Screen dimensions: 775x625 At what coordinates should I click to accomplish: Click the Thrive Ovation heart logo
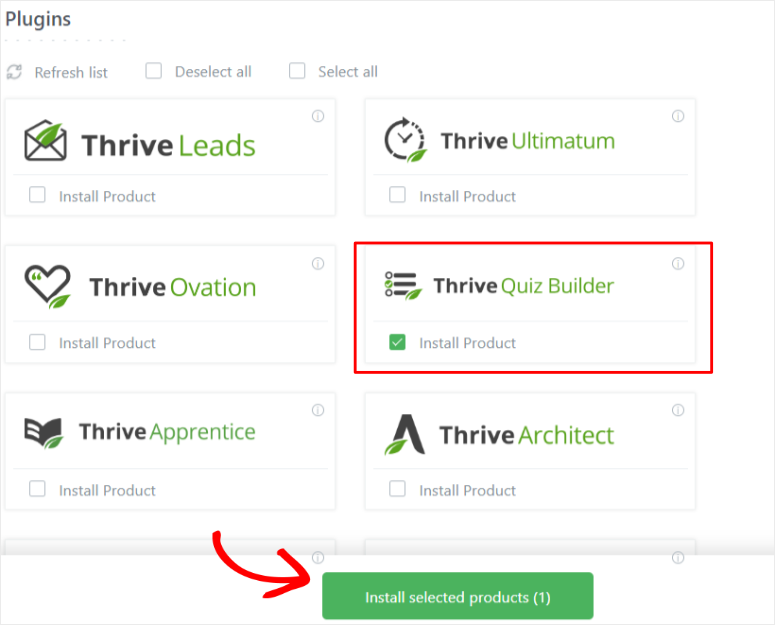pyautogui.click(x=48, y=287)
